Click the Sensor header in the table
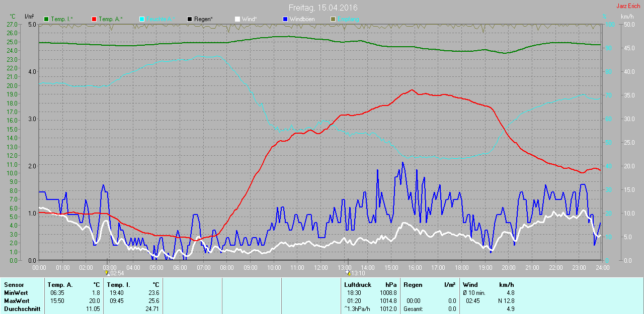 coord(14,285)
